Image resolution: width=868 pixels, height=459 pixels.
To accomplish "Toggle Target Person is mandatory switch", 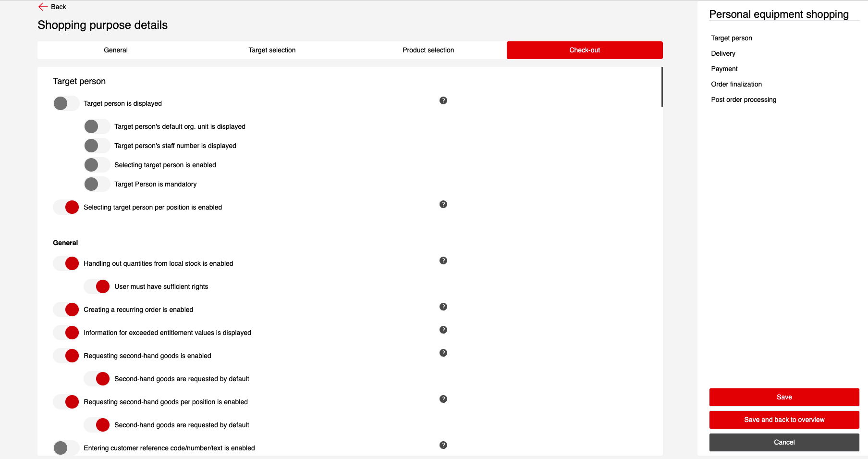I will 97,184.
